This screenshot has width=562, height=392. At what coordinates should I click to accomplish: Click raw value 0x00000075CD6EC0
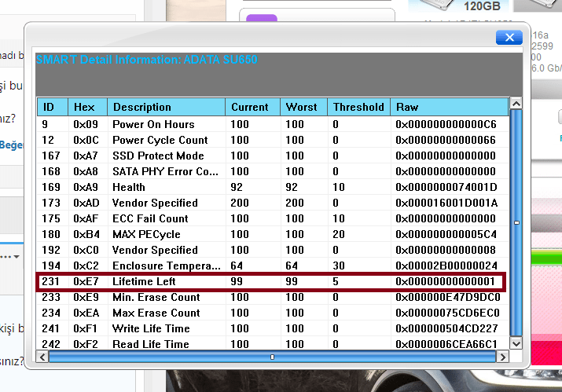(x=447, y=313)
